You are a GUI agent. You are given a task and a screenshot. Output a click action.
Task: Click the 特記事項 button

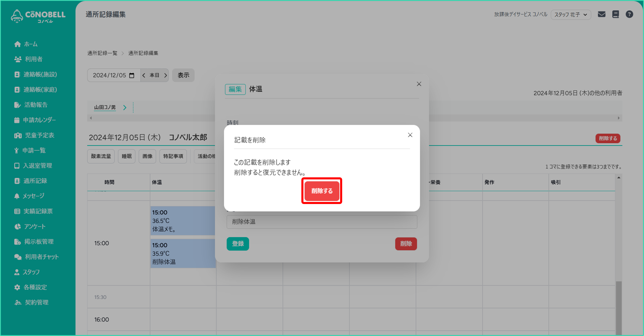pyautogui.click(x=173, y=156)
